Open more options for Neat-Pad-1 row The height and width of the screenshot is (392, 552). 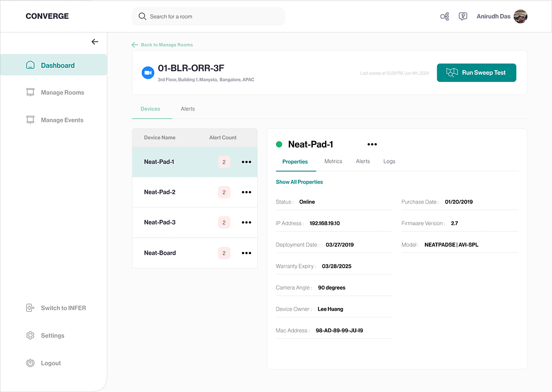point(246,162)
